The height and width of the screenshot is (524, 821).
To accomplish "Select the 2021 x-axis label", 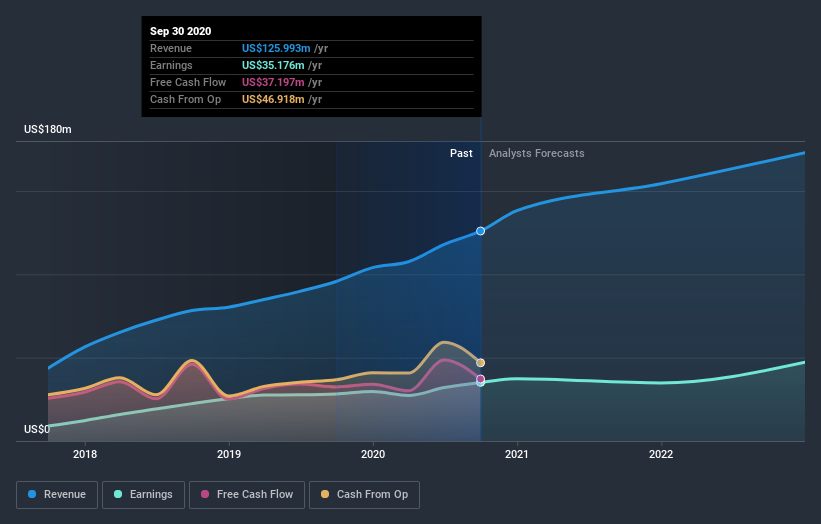I will click(x=517, y=454).
